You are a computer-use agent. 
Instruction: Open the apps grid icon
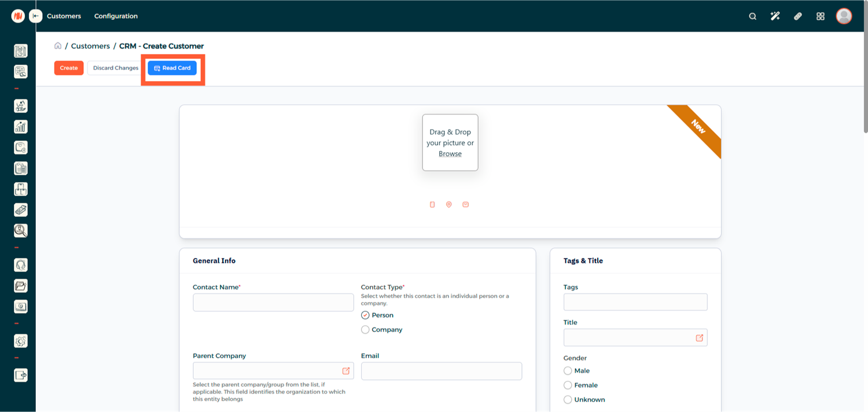(820, 16)
